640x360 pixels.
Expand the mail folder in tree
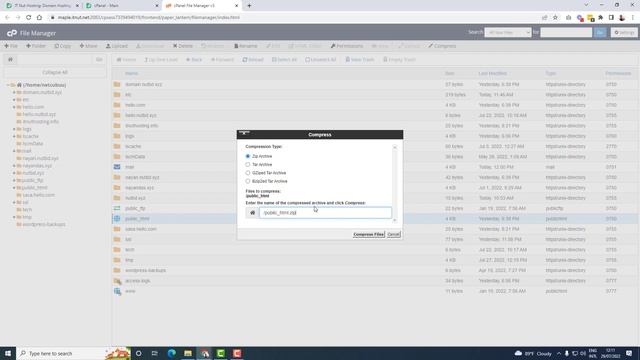(14, 151)
